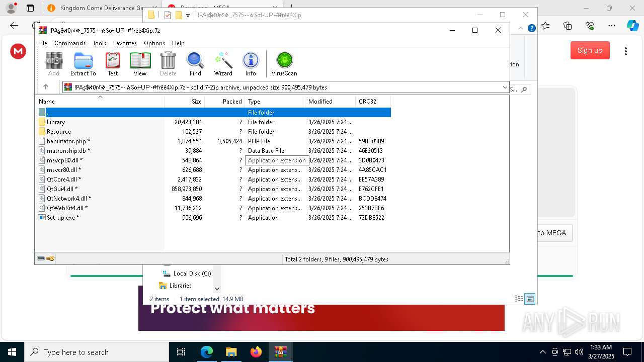Screen dimensions: 644x362
Task: Select the Libraries tree item
Action: click(180, 286)
